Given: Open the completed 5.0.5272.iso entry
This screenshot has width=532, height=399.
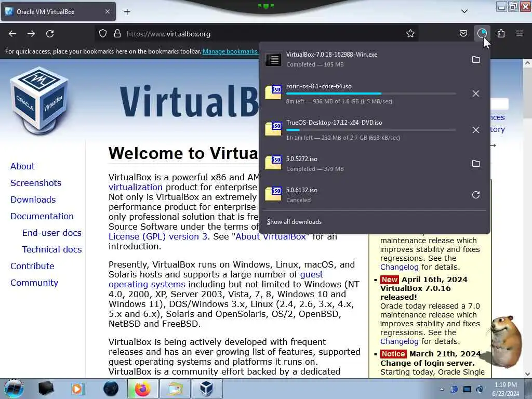Looking at the screenshot, I should (x=363, y=164).
